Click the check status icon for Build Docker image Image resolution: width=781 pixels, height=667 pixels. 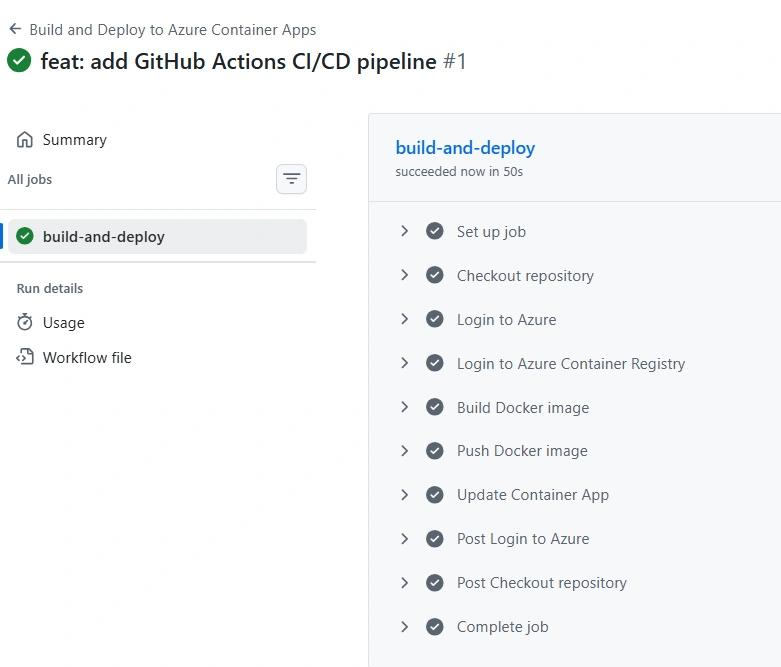pyautogui.click(x=435, y=407)
